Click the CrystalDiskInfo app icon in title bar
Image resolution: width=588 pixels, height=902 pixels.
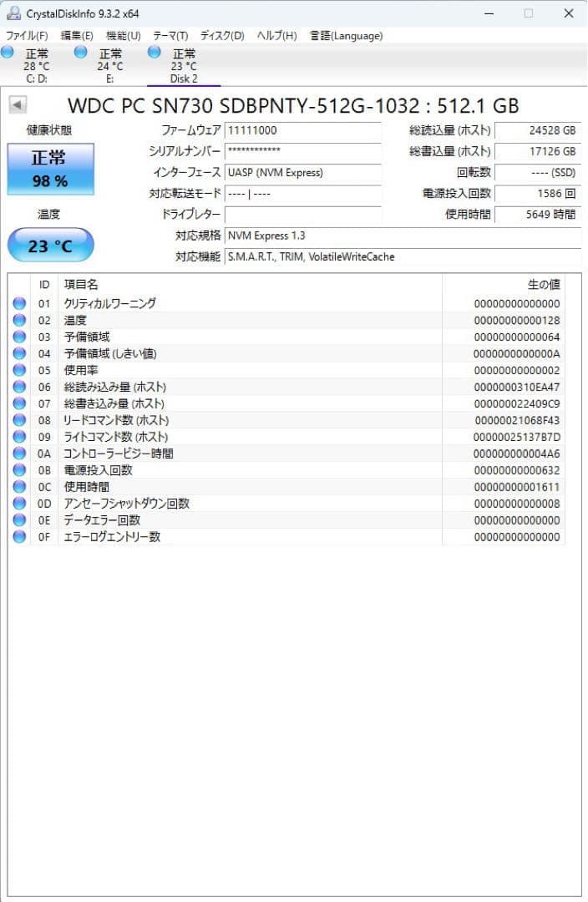(13, 13)
